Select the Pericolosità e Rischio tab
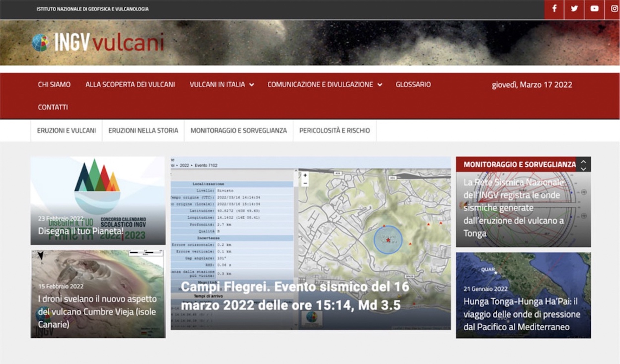This screenshot has width=620, height=364. pos(335,130)
